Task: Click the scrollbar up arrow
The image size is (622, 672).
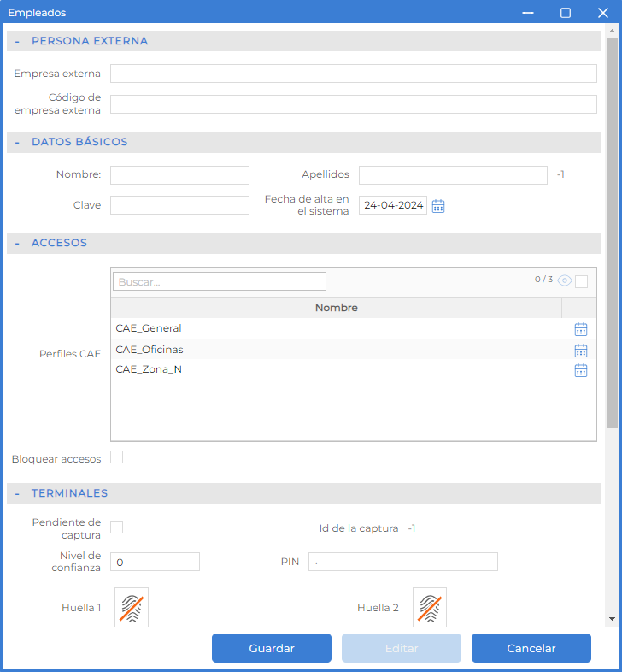Action: pos(612,31)
